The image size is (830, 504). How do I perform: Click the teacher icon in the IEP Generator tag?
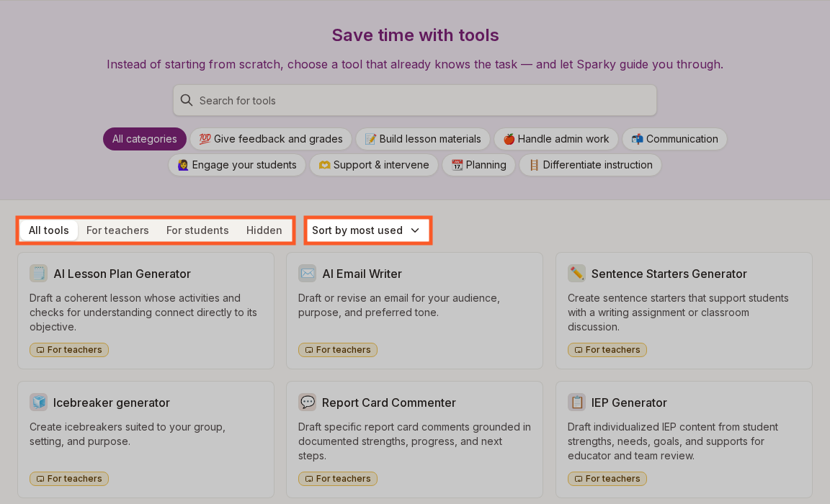click(579, 479)
